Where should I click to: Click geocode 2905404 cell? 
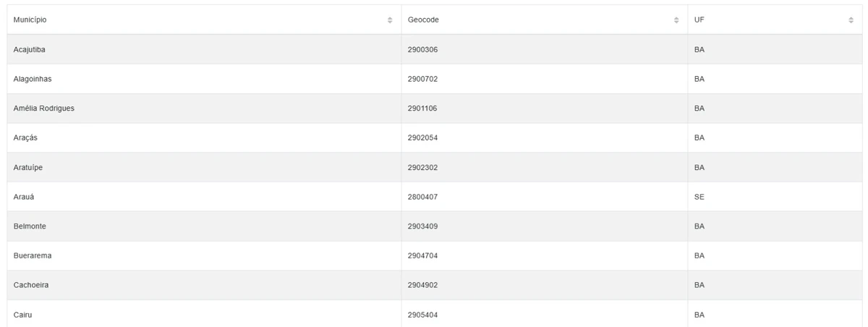point(545,314)
